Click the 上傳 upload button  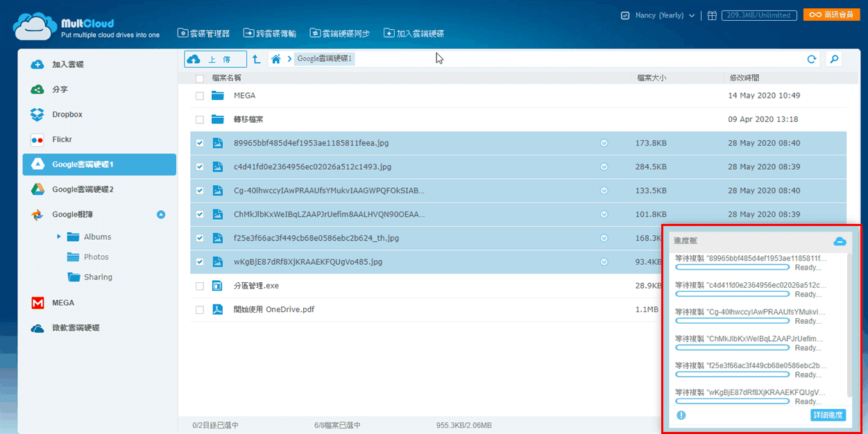coord(215,60)
